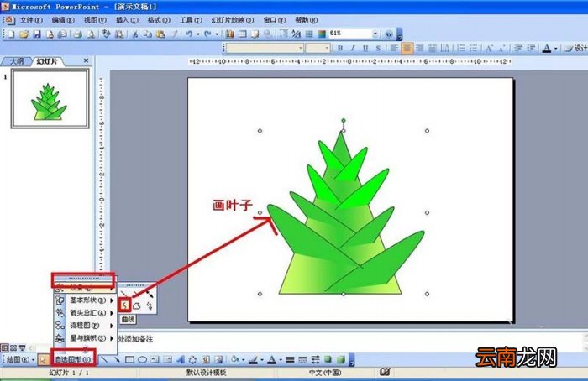Click the Paste clipboard icon
This screenshot has height=381, width=588.
[160, 34]
